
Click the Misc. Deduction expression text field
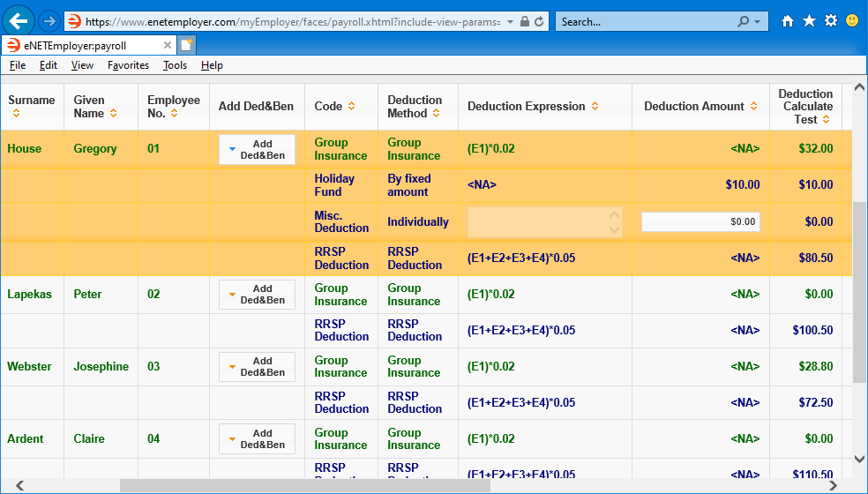545,222
